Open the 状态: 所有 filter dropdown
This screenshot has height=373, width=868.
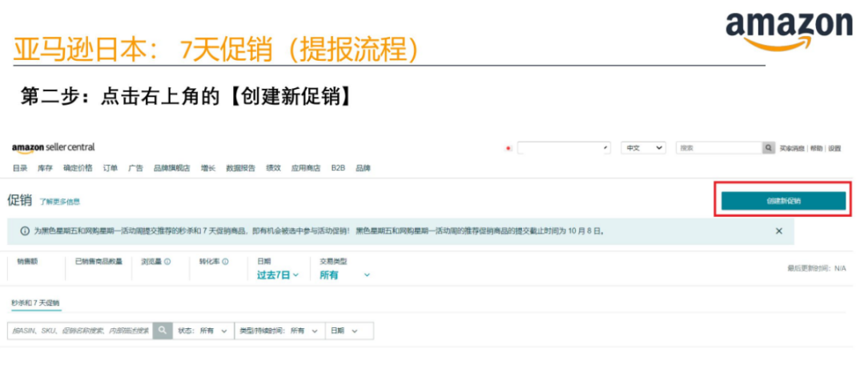(x=203, y=331)
